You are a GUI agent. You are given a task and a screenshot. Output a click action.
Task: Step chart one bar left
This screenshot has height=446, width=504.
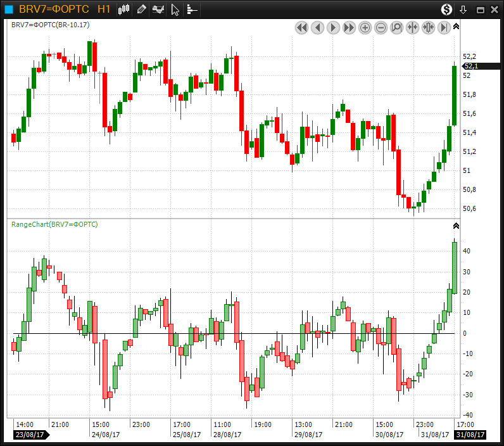(x=318, y=27)
